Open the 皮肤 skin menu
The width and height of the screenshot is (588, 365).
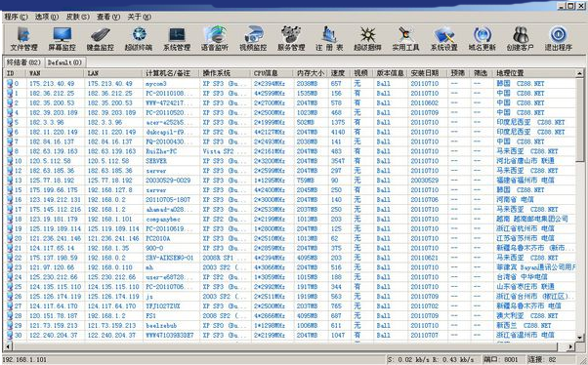tap(77, 17)
